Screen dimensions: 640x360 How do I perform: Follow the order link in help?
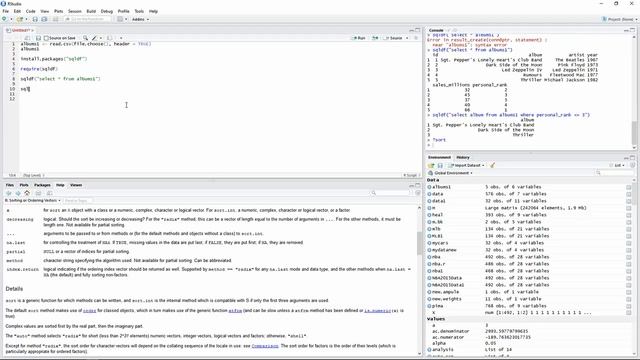pos(89,311)
